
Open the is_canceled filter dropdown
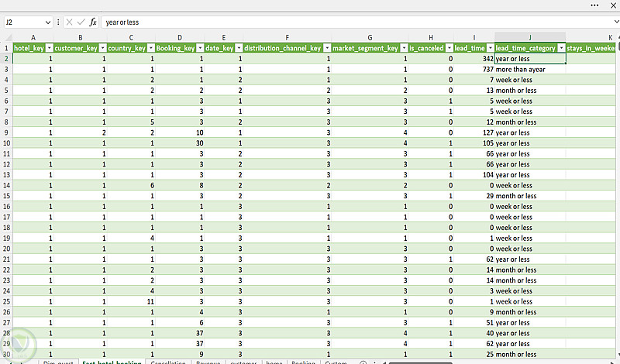(449, 48)
